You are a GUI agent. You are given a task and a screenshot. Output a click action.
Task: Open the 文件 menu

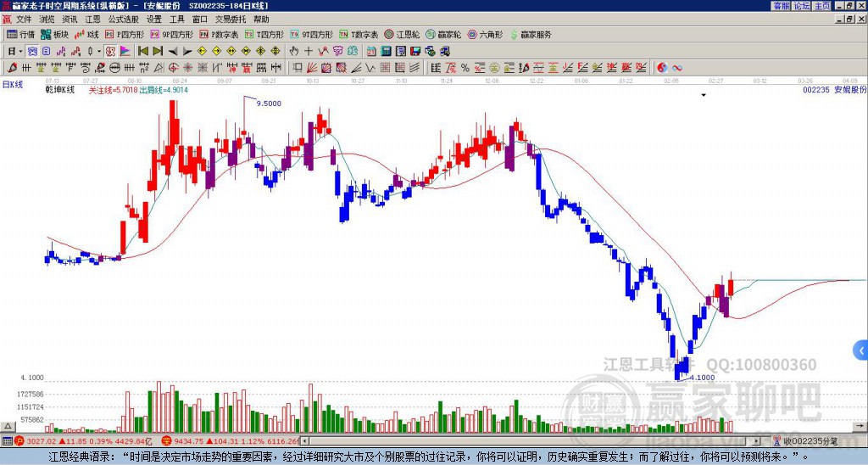click(24, 20)
